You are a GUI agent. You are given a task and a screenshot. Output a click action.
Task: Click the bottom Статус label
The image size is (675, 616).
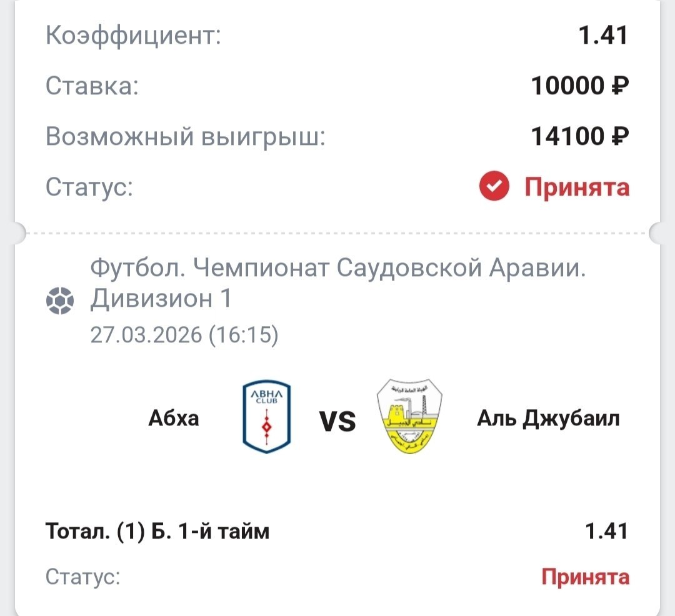[82, 577]
